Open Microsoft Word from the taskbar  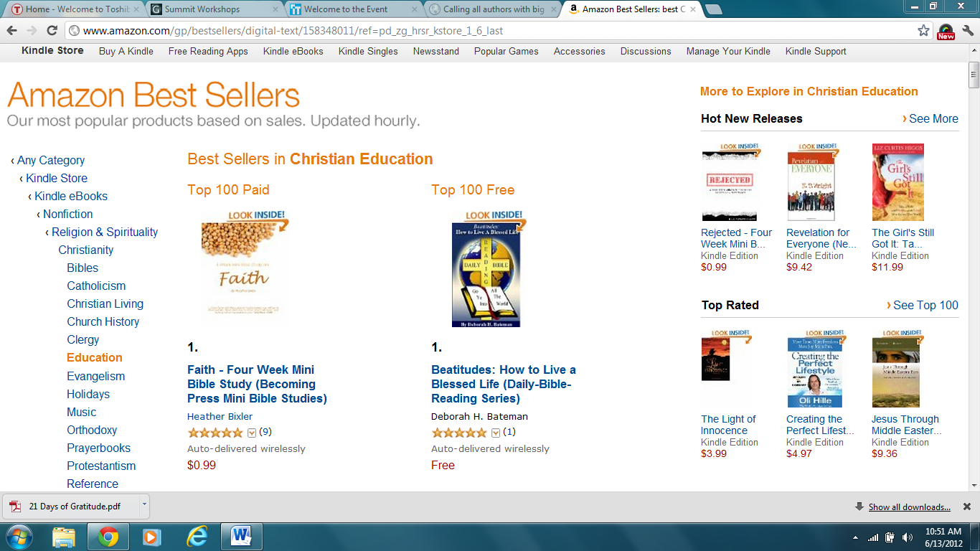coord(241,535)
